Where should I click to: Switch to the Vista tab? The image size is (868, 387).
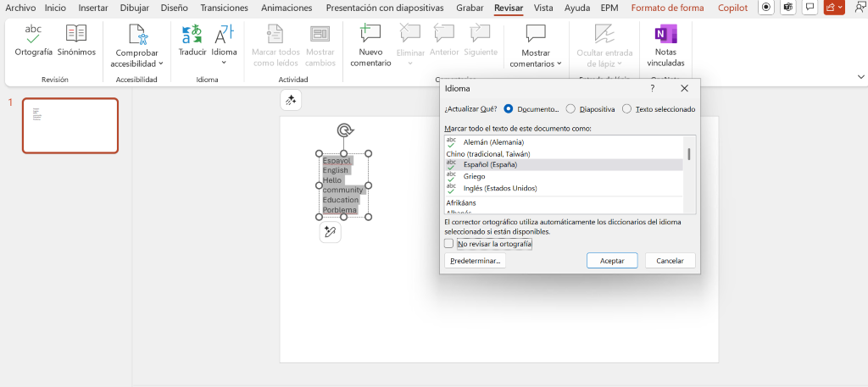coord(543,8)
